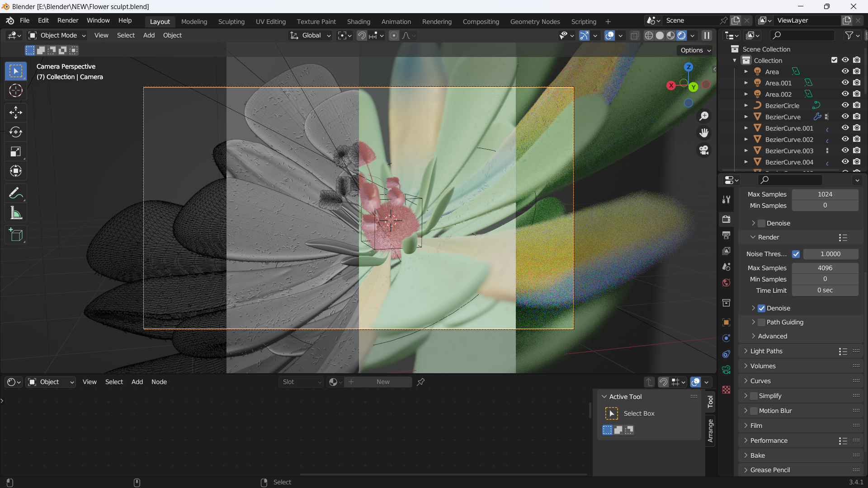Select the Scale tool

pos(16,151)
